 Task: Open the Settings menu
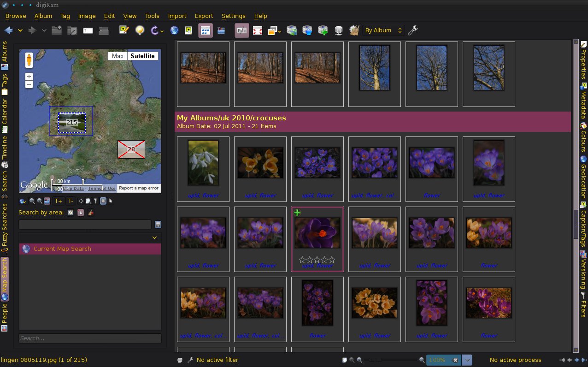[x=234, y=16]
